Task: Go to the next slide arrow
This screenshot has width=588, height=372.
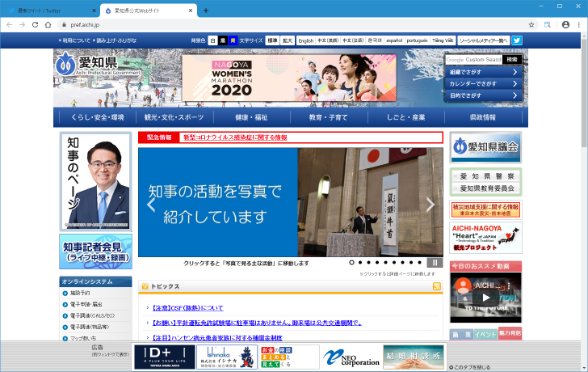Action: [430, 205]
